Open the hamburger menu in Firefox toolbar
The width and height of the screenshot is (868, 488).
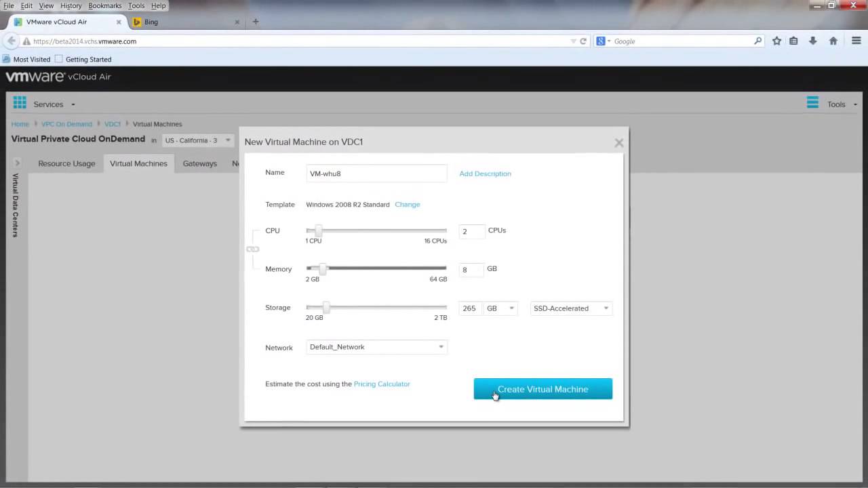point(856,41)
